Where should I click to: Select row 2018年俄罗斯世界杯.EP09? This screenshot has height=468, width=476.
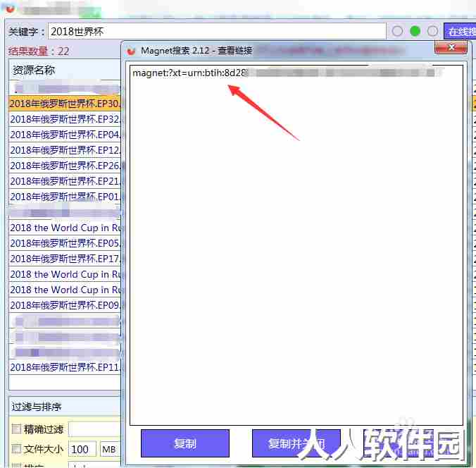click(65, 305)
